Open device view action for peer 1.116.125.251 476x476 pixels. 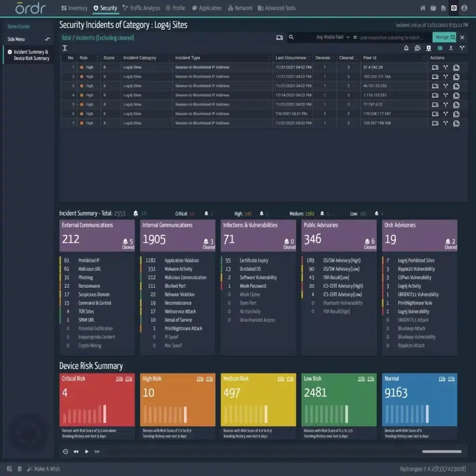pos(435,95)
